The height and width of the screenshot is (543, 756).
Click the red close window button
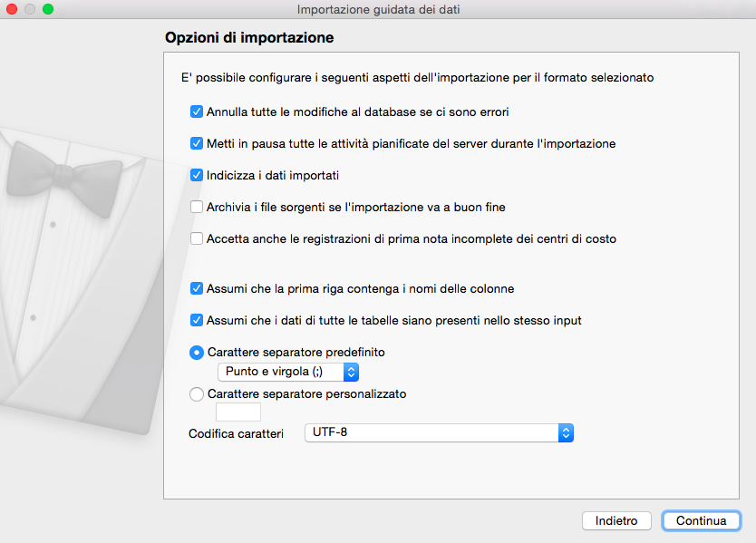click(13, 9)
